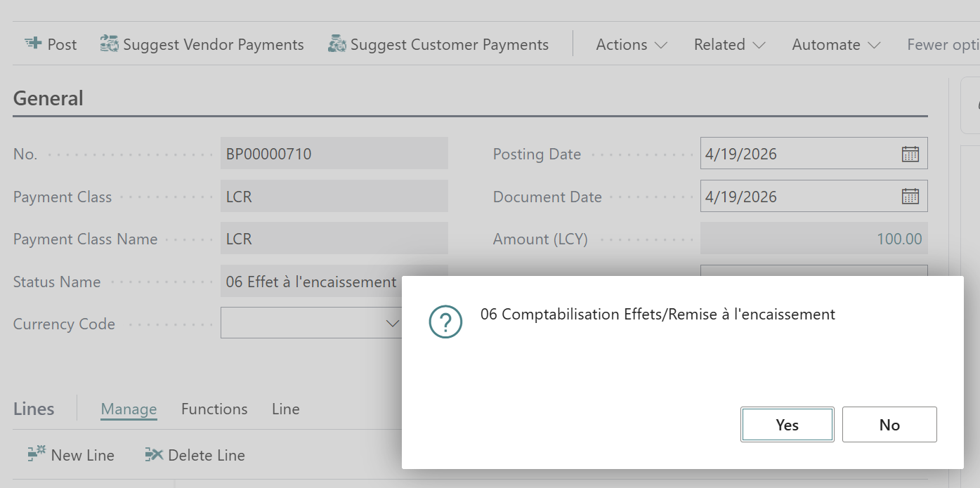Open the Related menu
Viewport: 980px width, 488px height.
(x=729, y=44)
